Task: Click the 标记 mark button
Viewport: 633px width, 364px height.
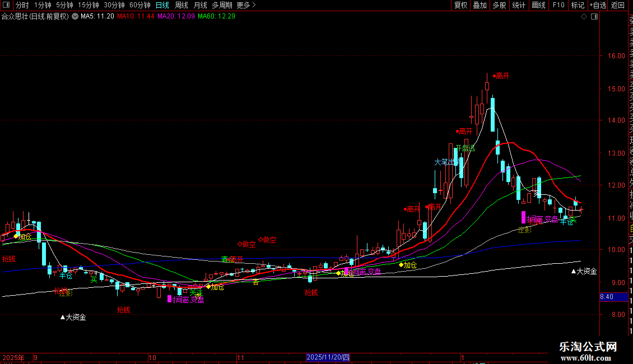Action: pos(578,5)
